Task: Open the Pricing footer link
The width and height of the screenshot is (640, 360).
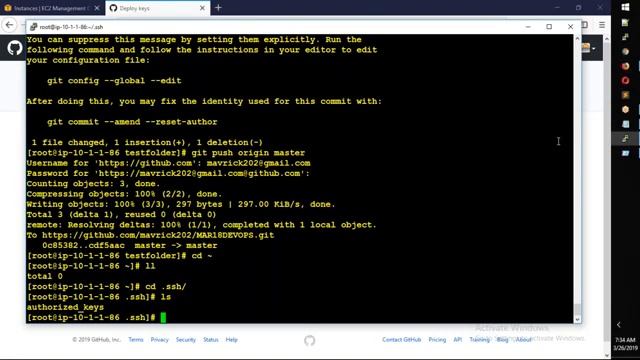Action: coord(437,340)
